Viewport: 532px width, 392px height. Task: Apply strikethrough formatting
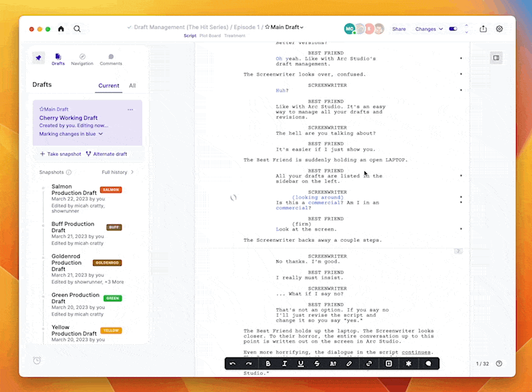pos(317,363)
